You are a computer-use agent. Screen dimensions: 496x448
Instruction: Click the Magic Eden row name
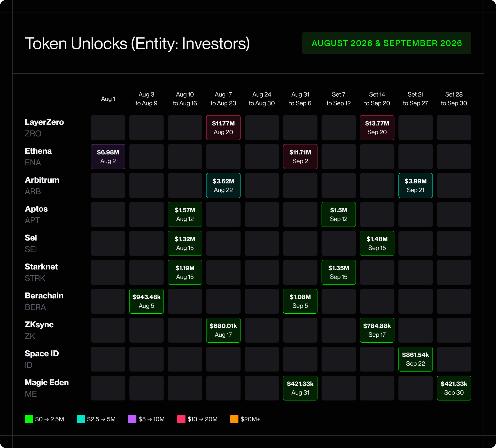pos(47,383)
